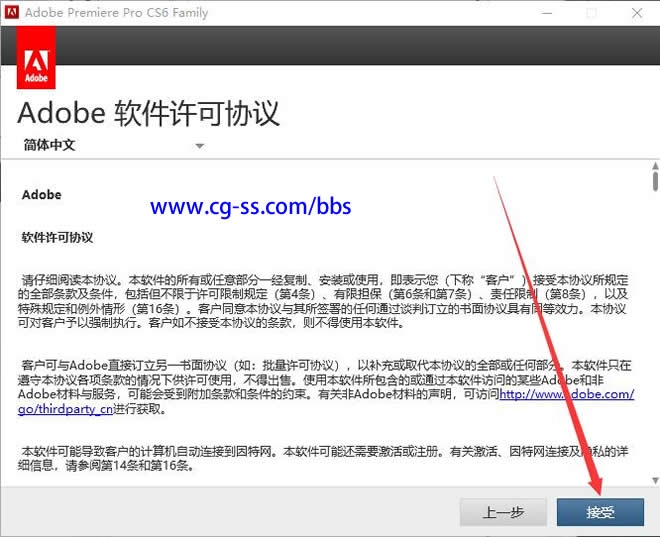The width and height of the screenshot is (660, 537).
Task: Click the maximize window button
Action: coord(591,14)
